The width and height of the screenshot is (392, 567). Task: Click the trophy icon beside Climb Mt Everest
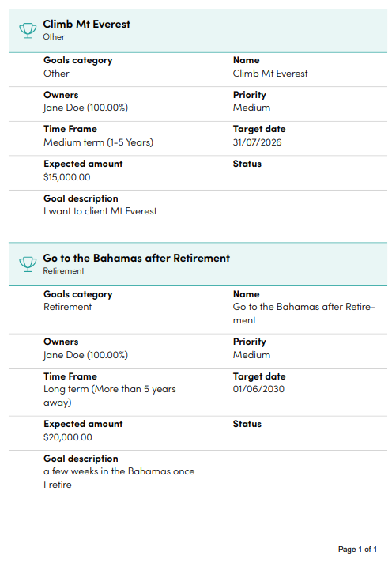28,30
